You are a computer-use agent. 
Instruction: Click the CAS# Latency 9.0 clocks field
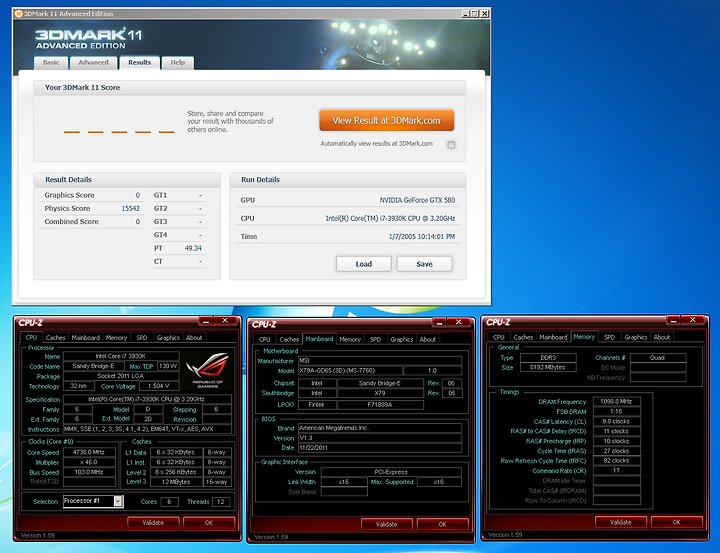(616, 421)
